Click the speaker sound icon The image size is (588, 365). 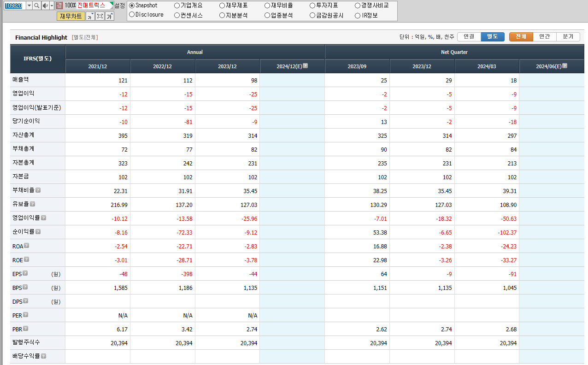[45, 6]
